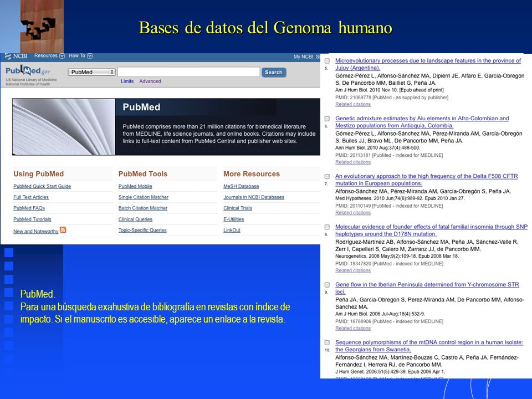Open Topic-Specific Queries link
This screenshot has width=532, height=399.
[142, 230]
